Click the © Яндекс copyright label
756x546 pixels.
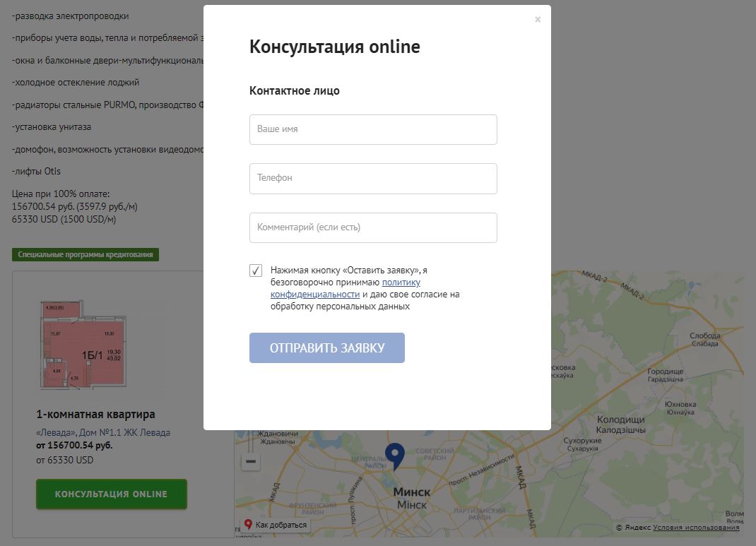(633, 528)
